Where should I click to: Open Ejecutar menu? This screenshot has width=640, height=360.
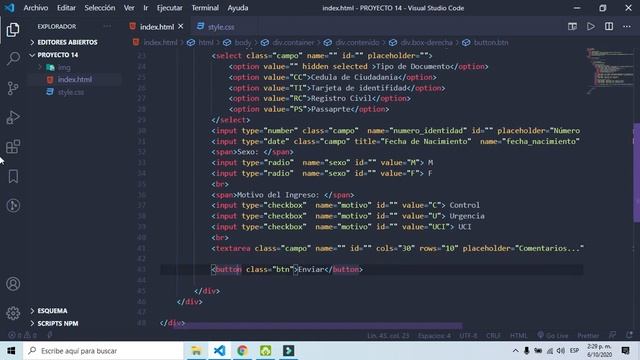169,8
